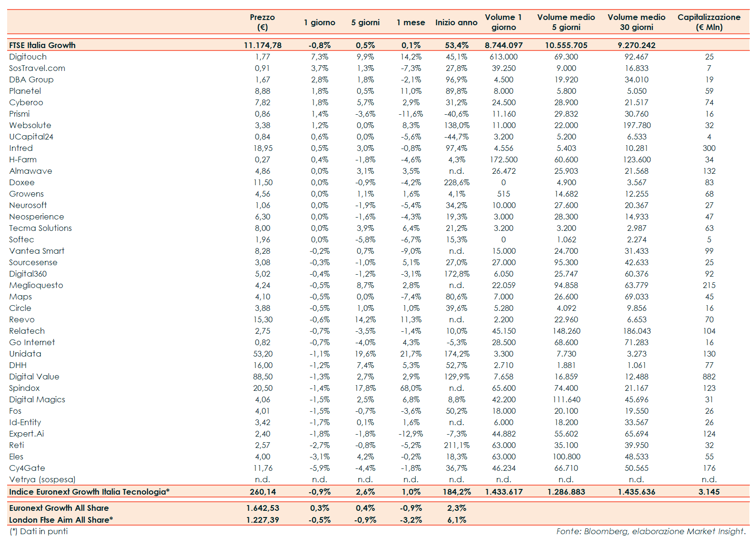Click the "UCapital24" row name
The image size is (756, 537).
[x=31, y=137]
